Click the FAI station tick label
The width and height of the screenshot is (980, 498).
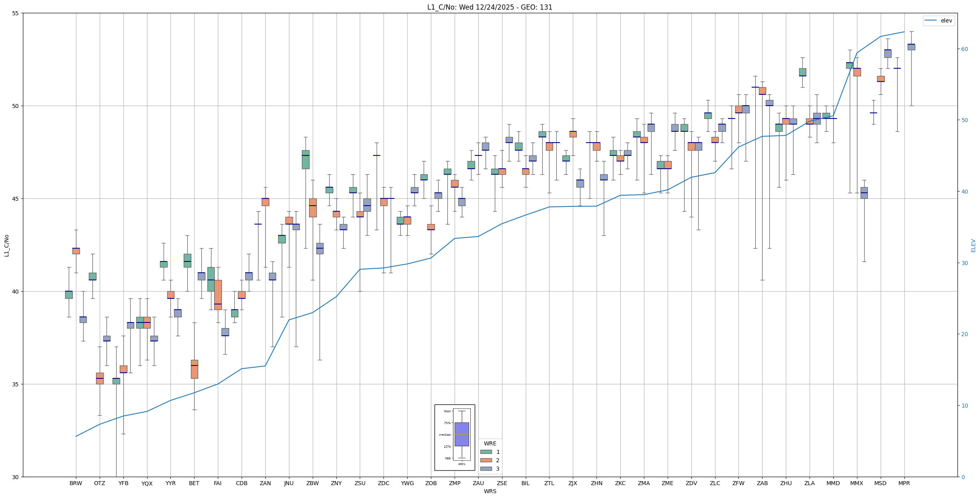pos(217,483)
